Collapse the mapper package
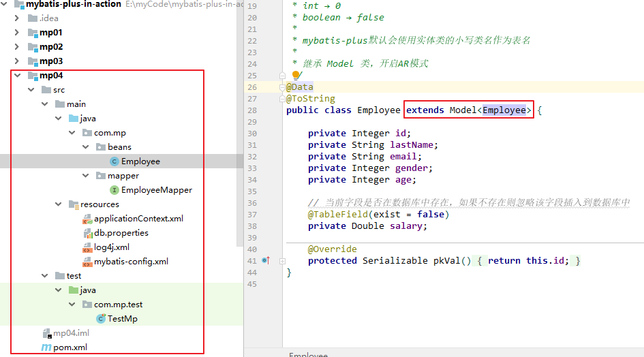644x357 pixels. (85, 176)
